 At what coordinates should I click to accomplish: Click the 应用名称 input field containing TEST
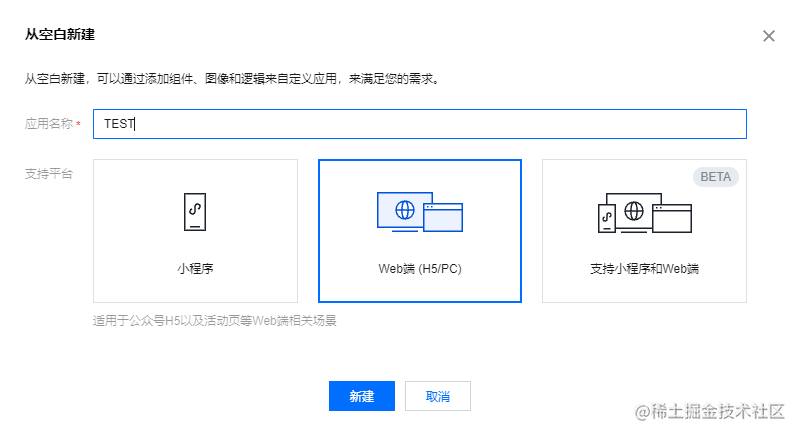(x=420, y=124)
